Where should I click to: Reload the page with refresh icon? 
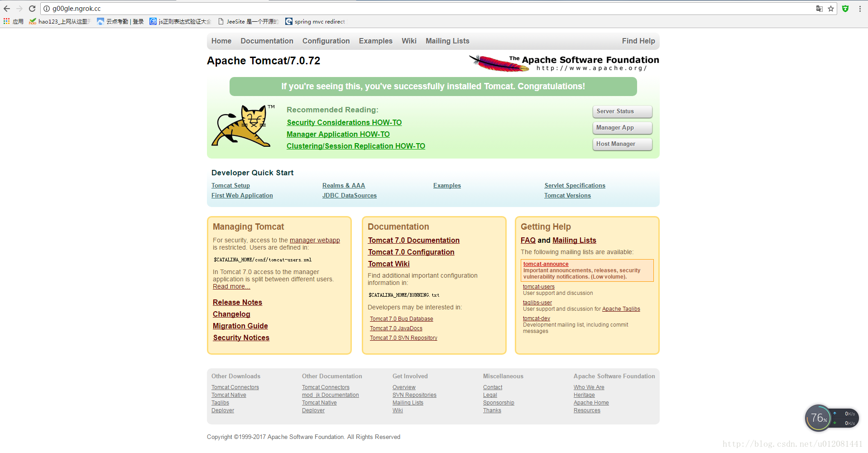pyautogui.click(x=32, y=9)
